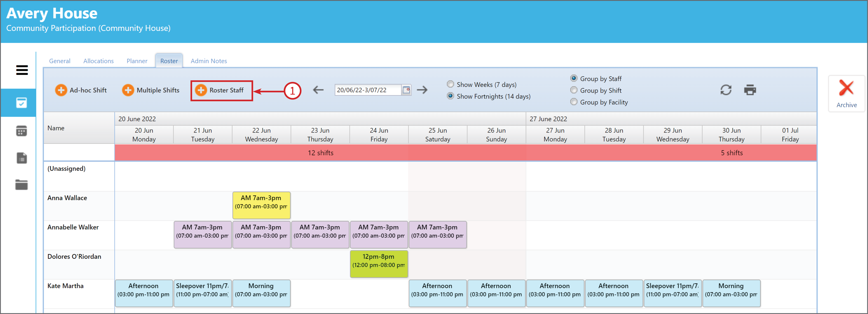Switch to the Planner tab

(x=137, y=61)
